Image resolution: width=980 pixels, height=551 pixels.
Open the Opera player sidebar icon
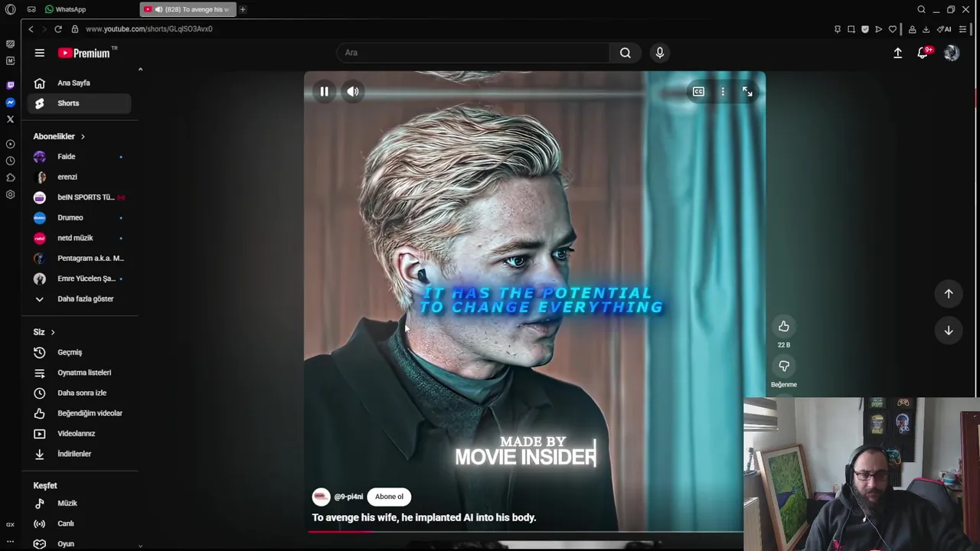coord(10,144)
